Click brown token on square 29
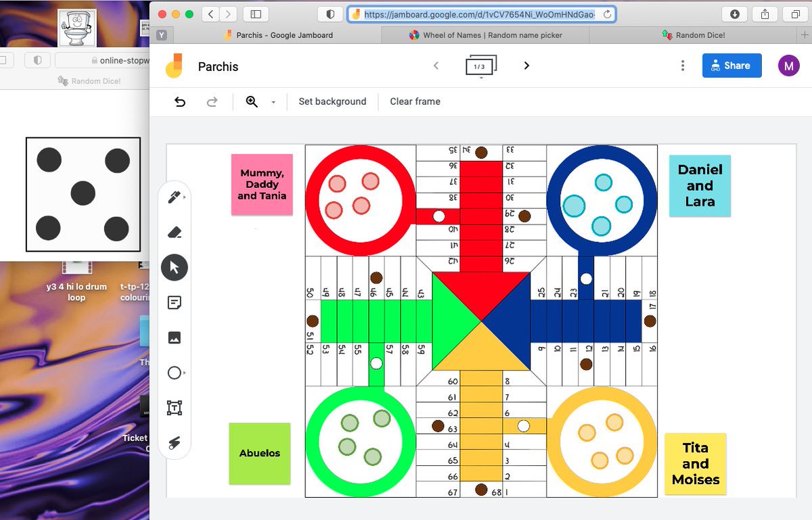 coord(524,216)
